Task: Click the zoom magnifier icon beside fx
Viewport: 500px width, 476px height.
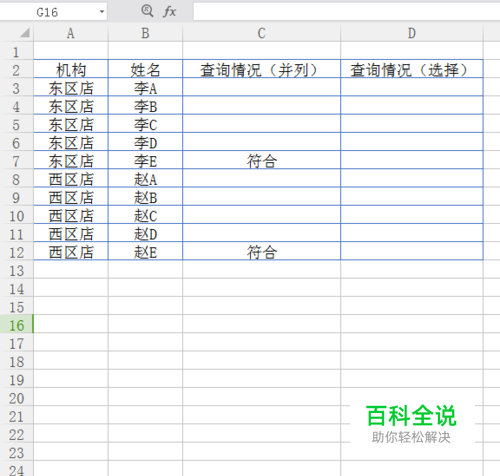Action: point(147,11)
